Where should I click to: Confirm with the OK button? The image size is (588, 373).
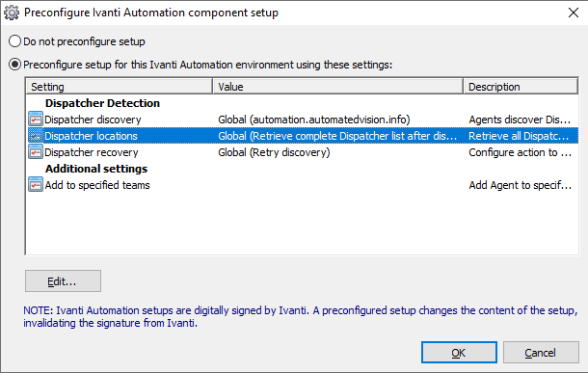pos(459,353)
